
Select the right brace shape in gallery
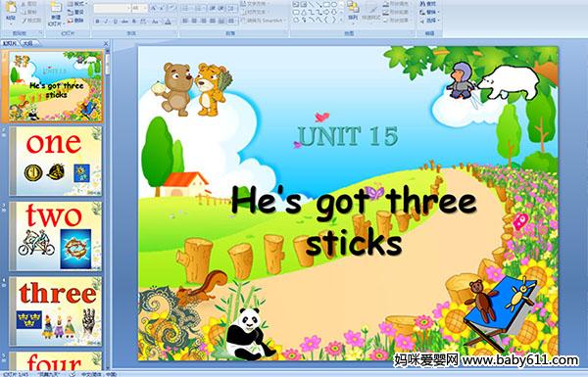(x=333, y=20)
